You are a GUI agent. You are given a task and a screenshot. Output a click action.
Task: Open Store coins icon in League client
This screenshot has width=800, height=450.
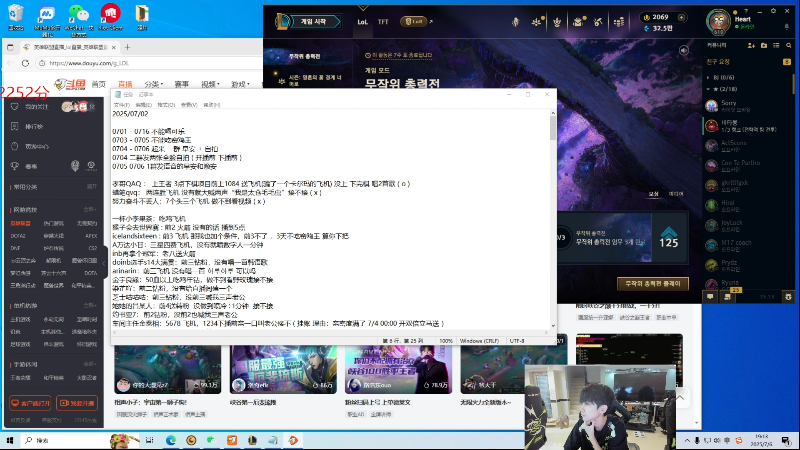pyautogui.click(x=619, y=22)
